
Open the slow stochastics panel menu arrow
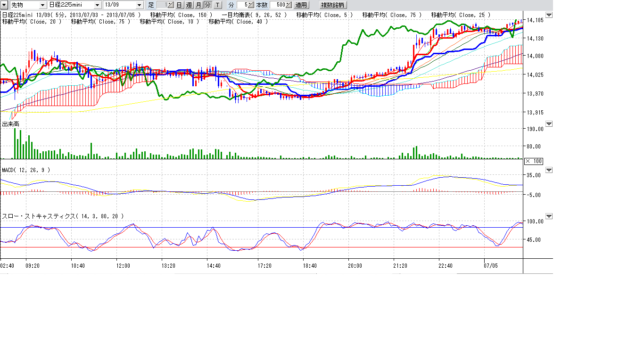point(549,216)
